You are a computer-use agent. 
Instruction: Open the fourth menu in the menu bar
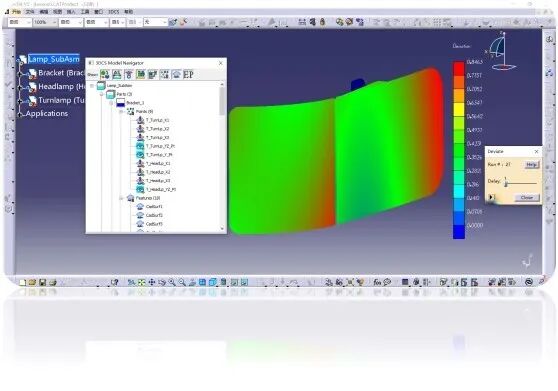pyautogui.click(x=57, y=12)
